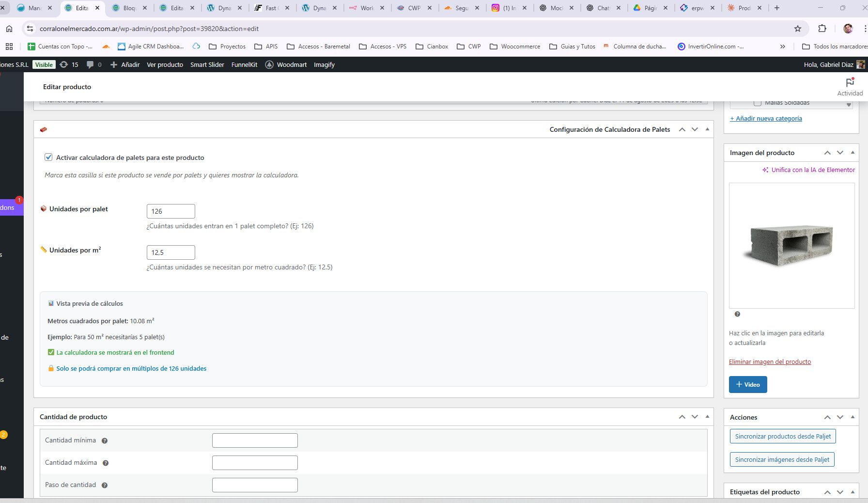Click help icon next to Cantidad mínima
Image resolution: width=868 pixels, height=503 pixels.
point(104,441)
